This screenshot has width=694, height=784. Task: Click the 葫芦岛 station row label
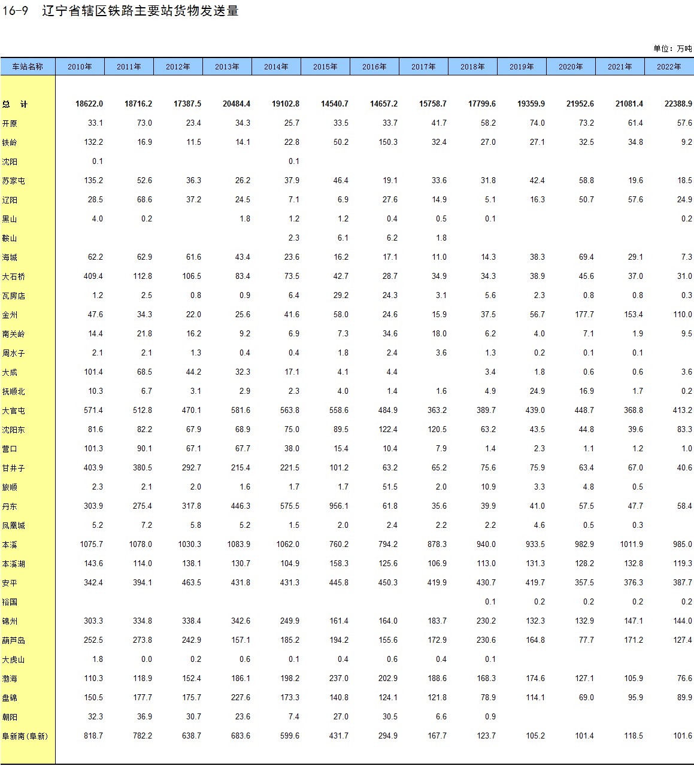(x=14, y=640)
